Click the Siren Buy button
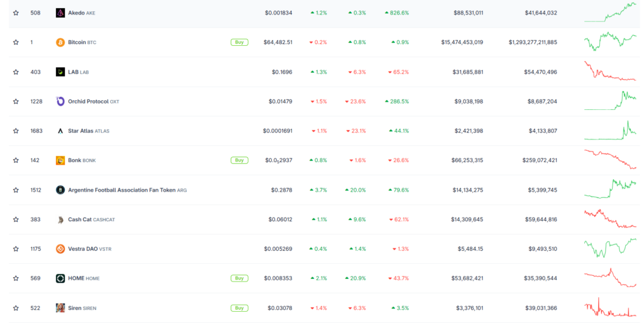 tap(240, 308)
